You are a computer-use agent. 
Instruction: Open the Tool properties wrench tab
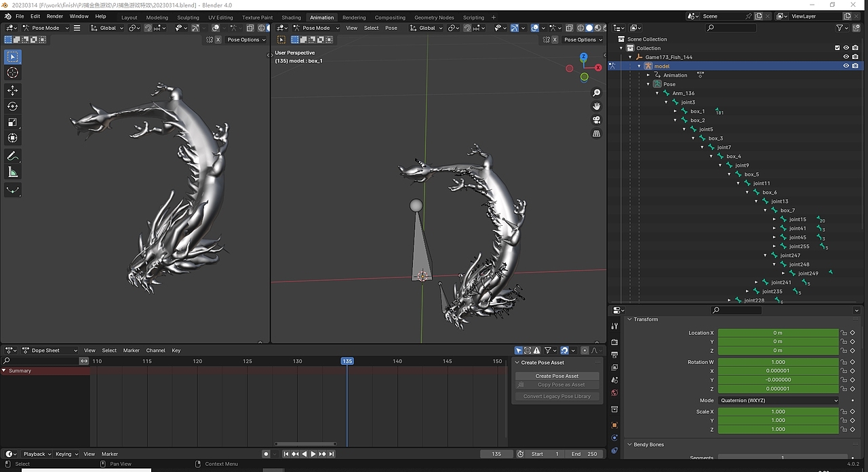[614, 326]
